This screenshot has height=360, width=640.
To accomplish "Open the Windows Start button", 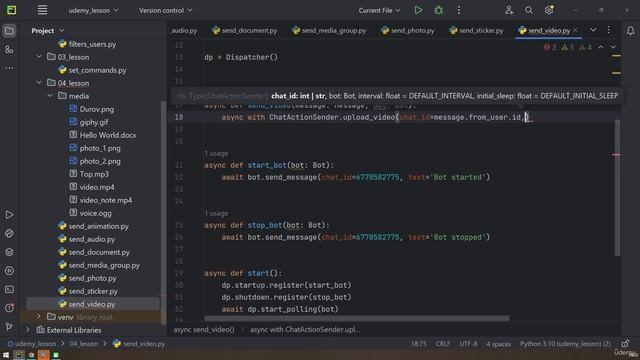I will click(6, 355).
